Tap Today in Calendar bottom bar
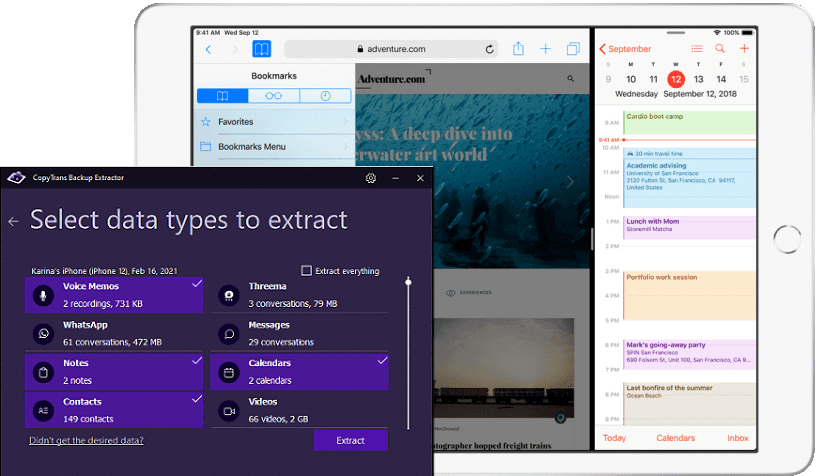816x476 pixels. coord(615,438)
